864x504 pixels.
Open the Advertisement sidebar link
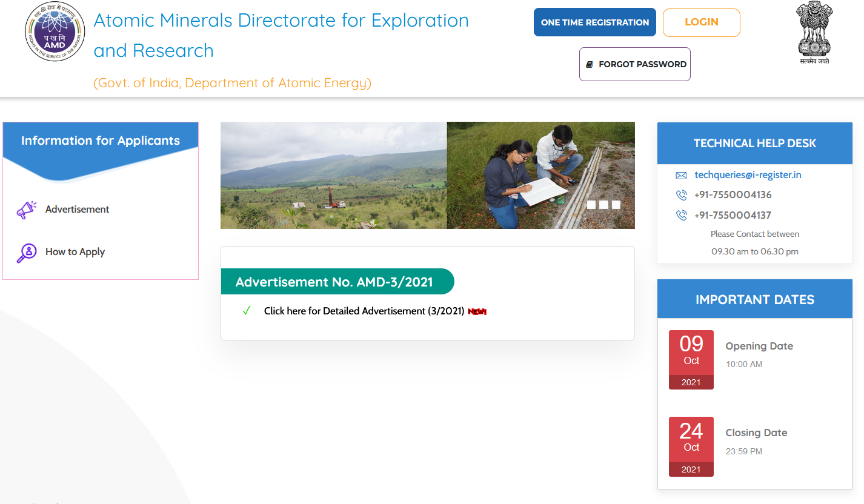point(78,210)
